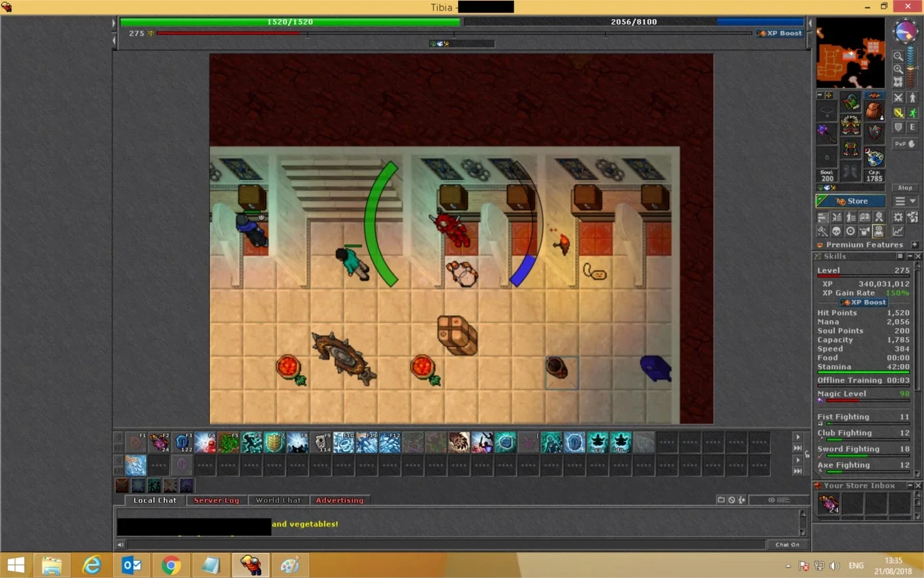Close the Skills panel

[918, 256]
